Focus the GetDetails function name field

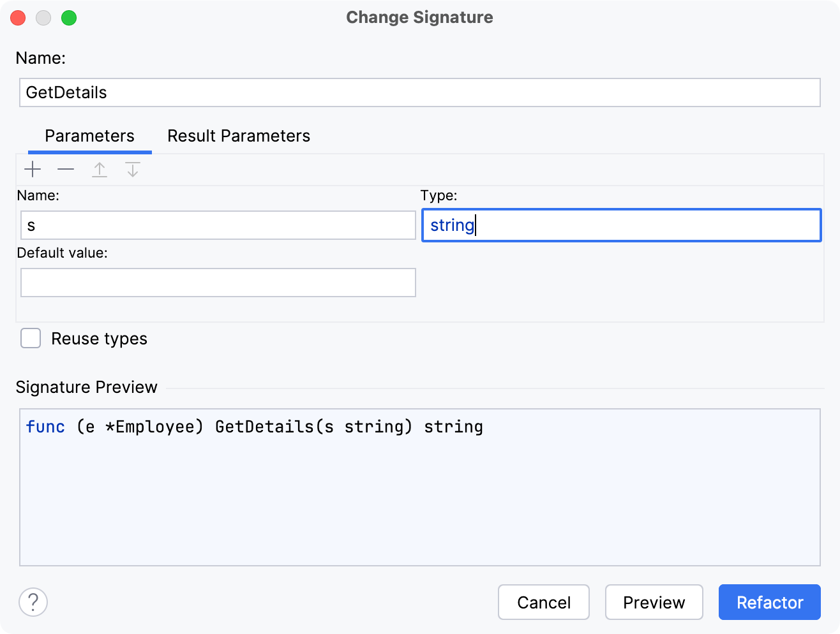coord(419,92)
